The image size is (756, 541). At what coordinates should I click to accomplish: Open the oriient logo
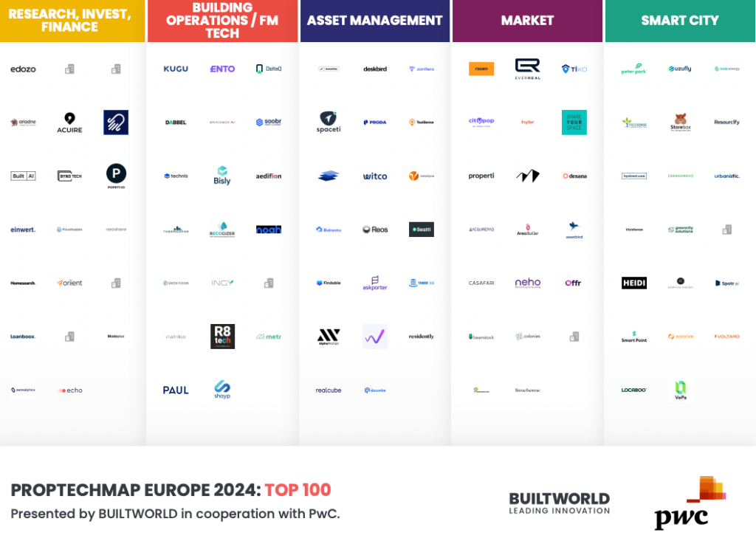(x=69, y=283)
